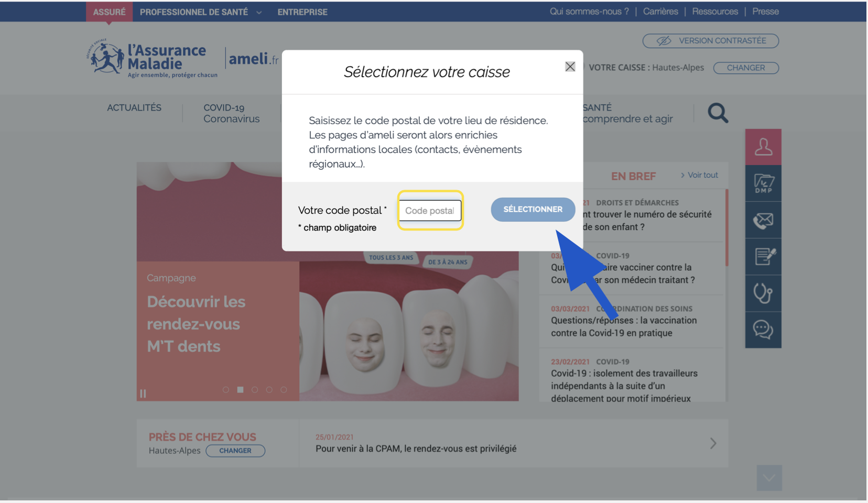Close the caisse selection dialog
868x503 pixels.
click(x=570, y=67)
